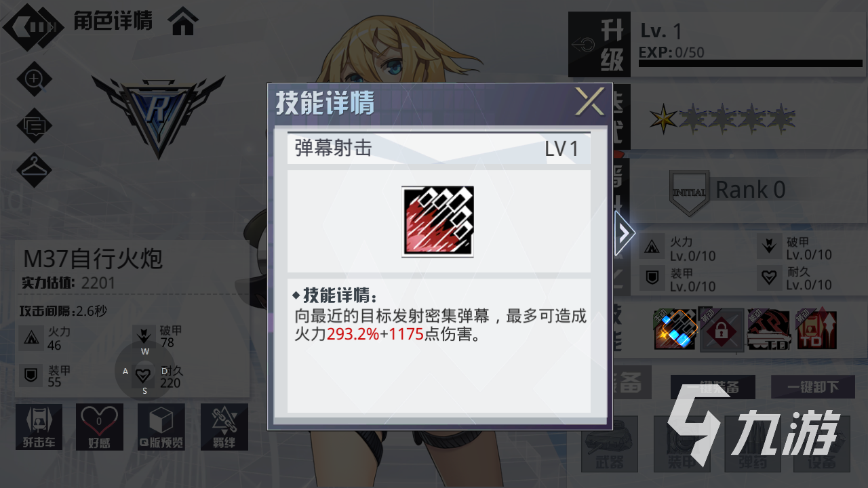Open the 好感 heart affinity button
868x488 pixels.
coord(100,428)
